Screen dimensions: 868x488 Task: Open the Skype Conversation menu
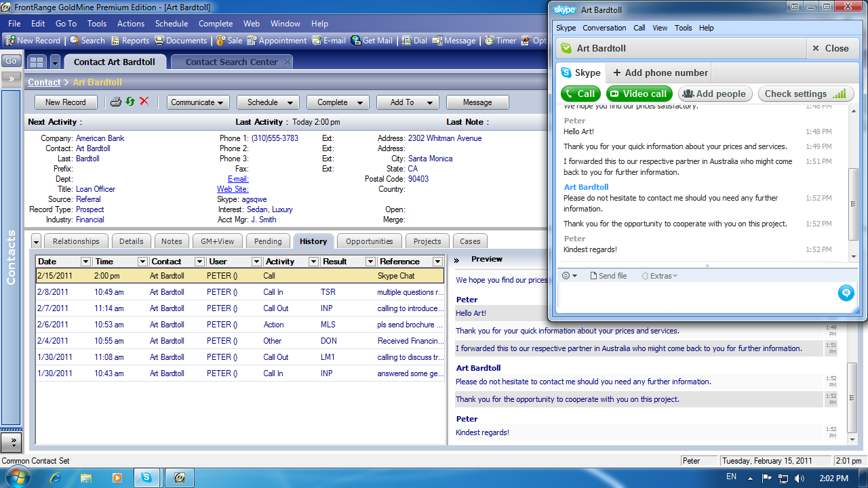click(604, 28)
